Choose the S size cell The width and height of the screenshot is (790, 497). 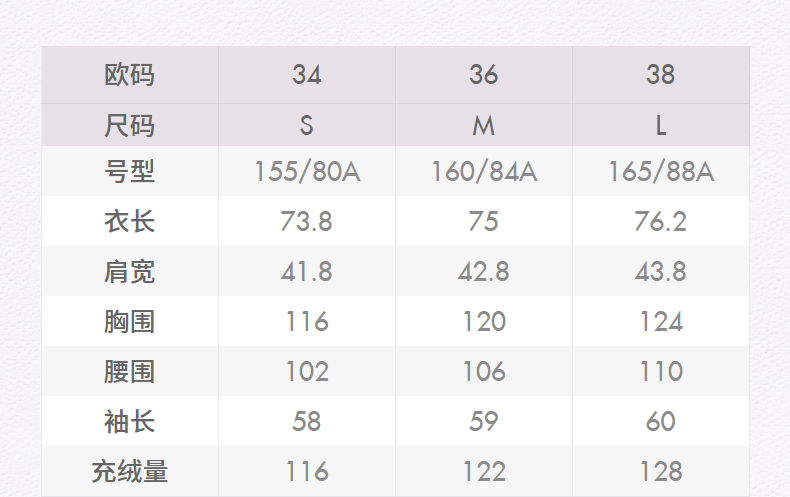click(307, 126)
